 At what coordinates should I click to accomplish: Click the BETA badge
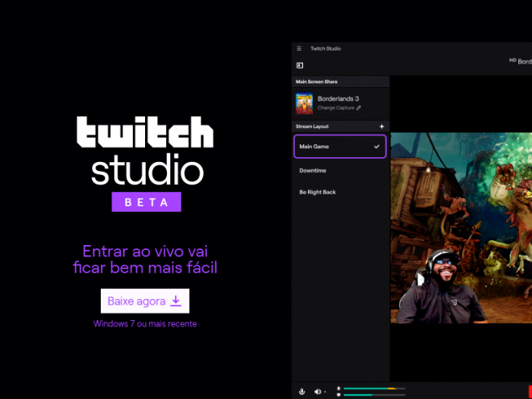[147, 202]
